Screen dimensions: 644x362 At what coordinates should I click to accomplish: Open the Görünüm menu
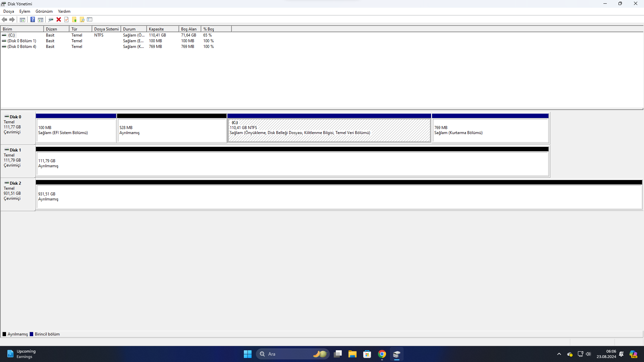click(x=44, y=11)
